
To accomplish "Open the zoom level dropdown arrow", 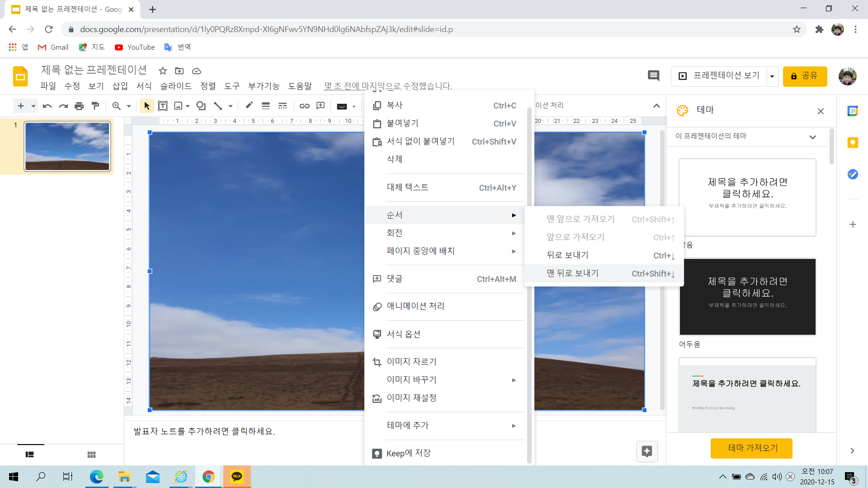I will pos(129,106).
